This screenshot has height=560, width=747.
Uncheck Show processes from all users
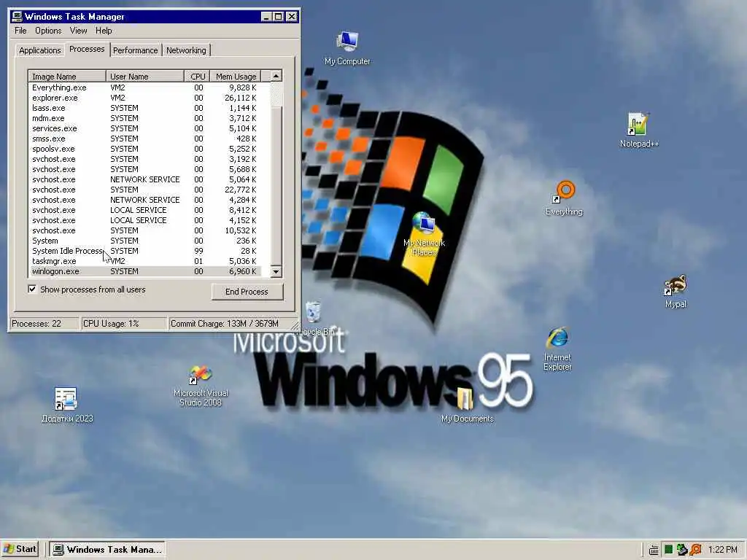point(32,289)
